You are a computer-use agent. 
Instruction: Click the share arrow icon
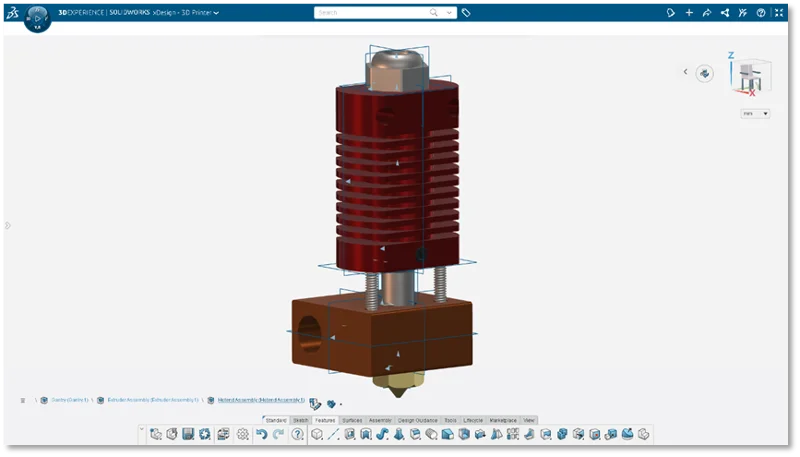[707, 13]
